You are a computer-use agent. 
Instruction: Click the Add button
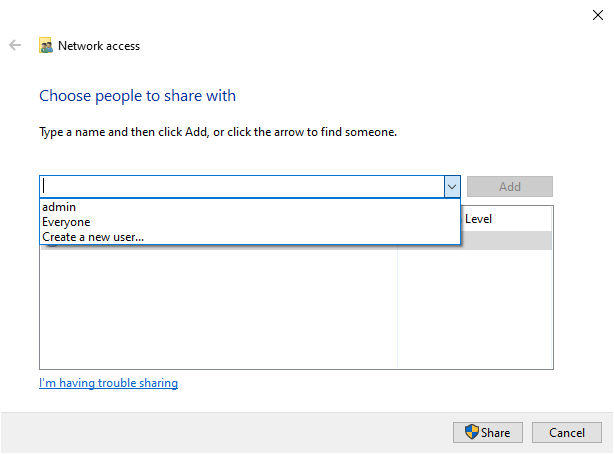click(510, 187)
